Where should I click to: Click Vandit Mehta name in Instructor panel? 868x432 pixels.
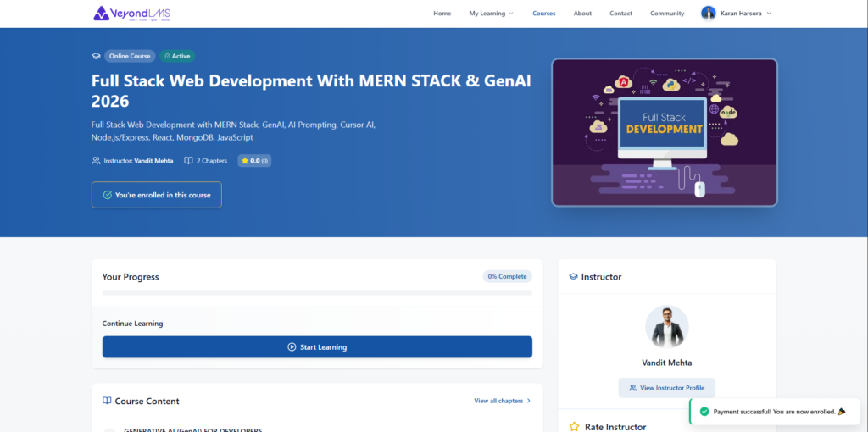tap(667, 363)
